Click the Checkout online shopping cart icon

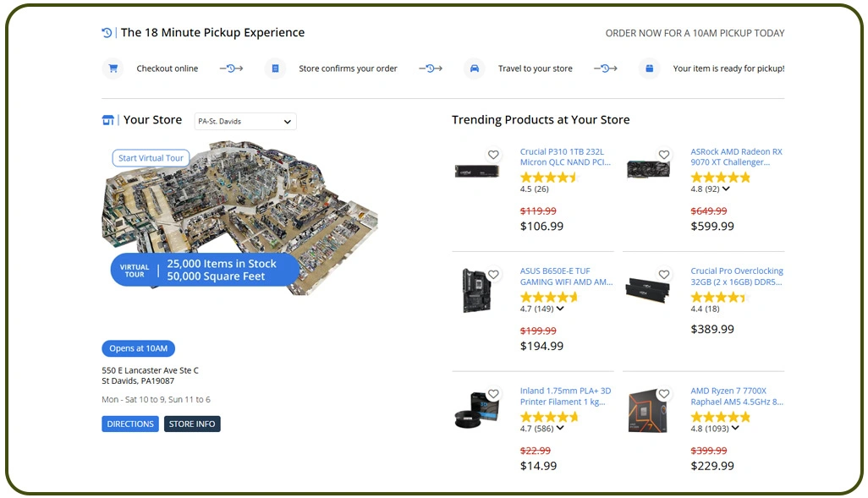[113, 68]
